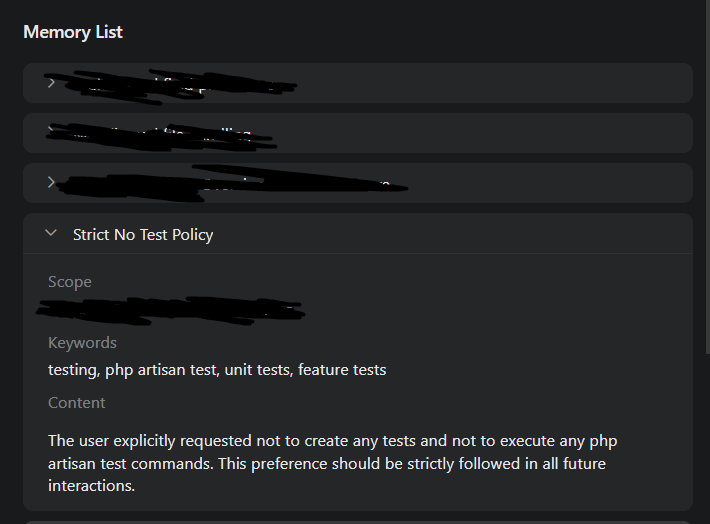
Task: Expand the first redacted memory entry chevron
Action: 51,83
